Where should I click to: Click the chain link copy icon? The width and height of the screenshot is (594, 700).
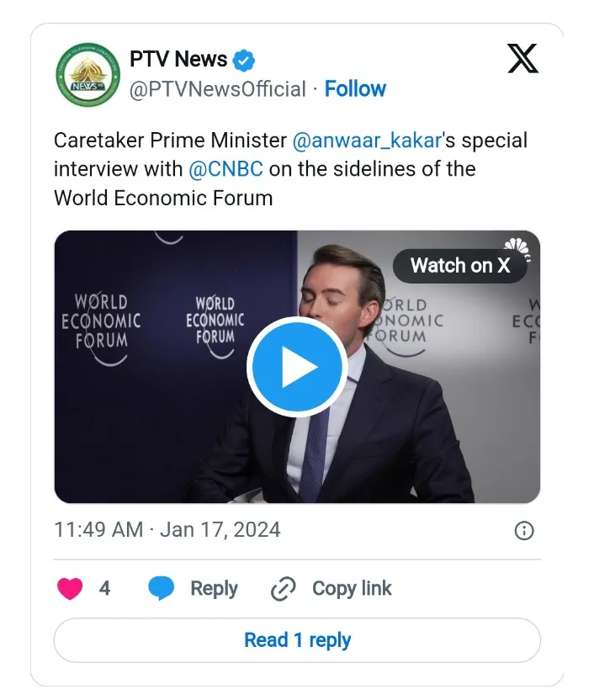(x=283, y=589)
